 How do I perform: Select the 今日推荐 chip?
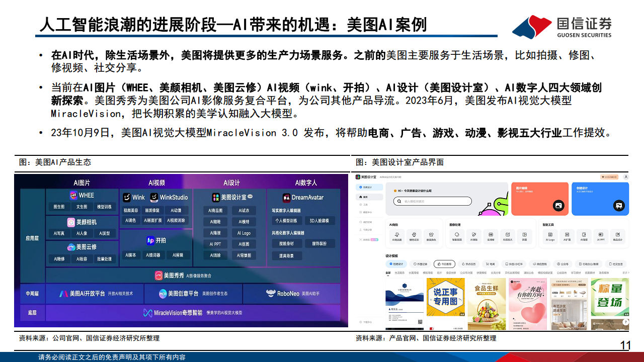coord(444,263)
